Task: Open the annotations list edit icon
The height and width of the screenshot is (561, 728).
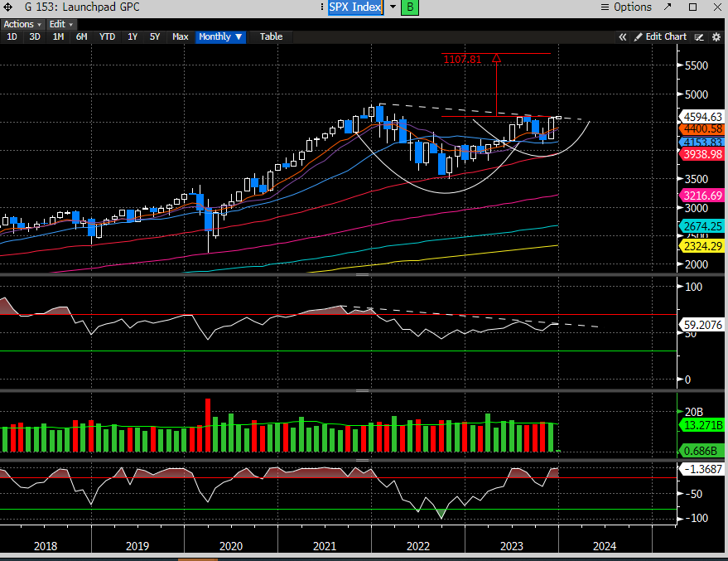Action: [x=699, y=36]
